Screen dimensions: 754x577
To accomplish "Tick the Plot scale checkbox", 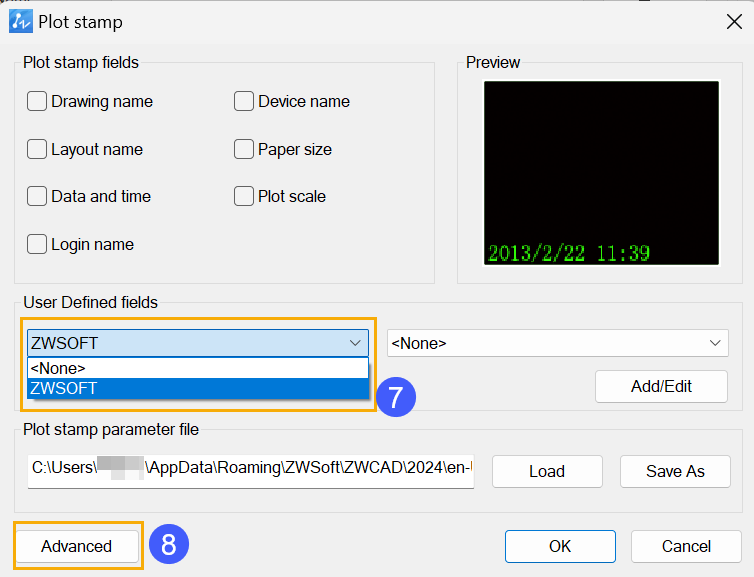I will click(244, 196).
